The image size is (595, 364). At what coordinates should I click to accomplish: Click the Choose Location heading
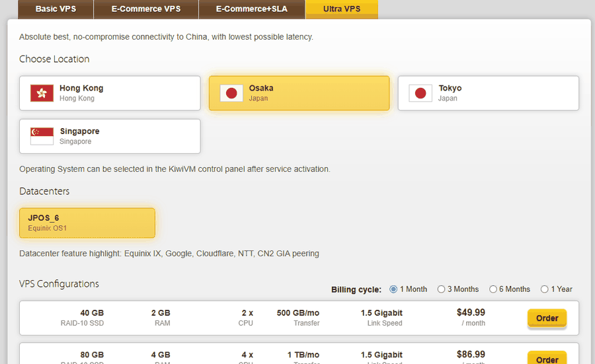click(x=54, y=59)
